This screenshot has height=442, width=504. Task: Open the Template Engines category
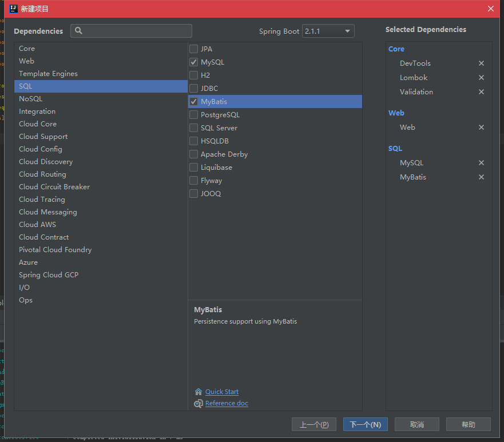101,74
